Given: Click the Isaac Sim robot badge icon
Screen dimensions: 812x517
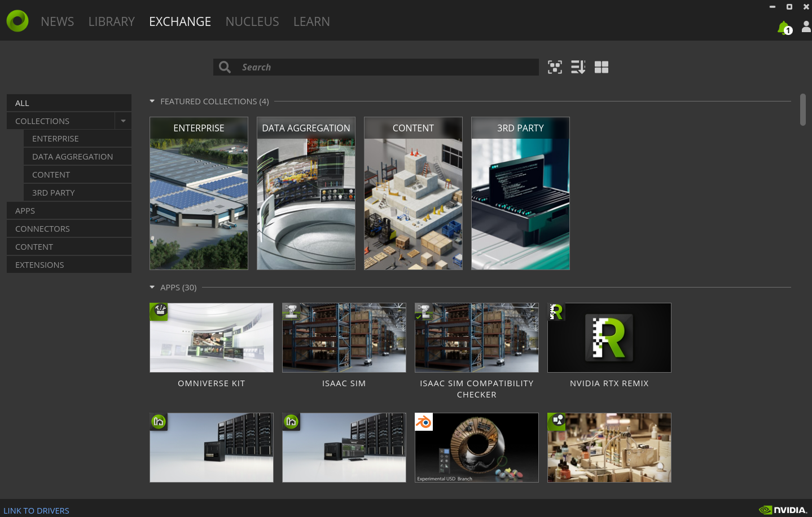Looking at the screenshot, I should (291, 311).
